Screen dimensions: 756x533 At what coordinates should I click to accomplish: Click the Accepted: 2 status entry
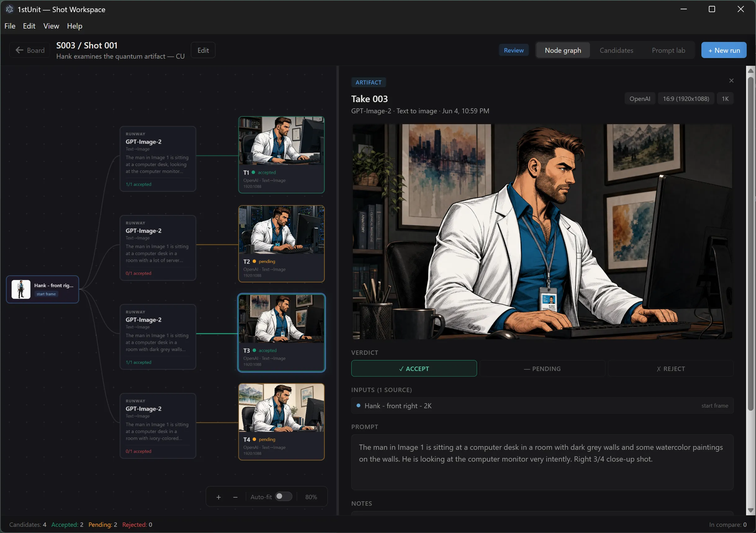click(x=67, y=524)
